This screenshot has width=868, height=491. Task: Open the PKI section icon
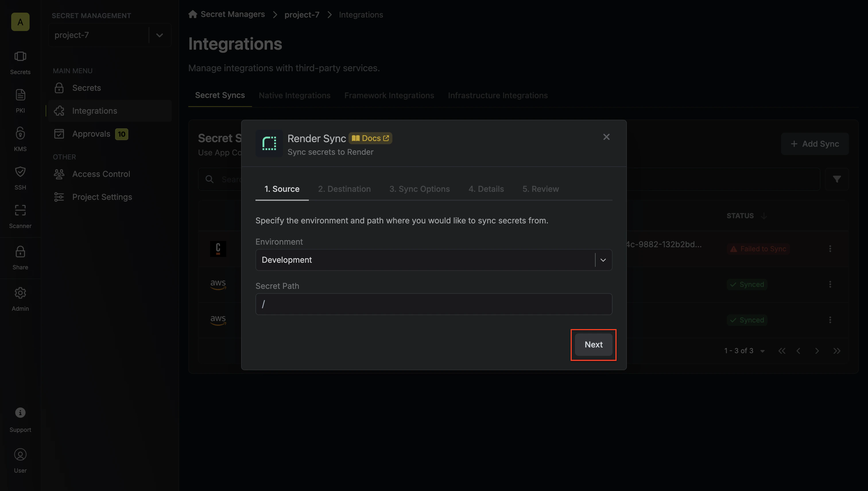click(20, 95)
